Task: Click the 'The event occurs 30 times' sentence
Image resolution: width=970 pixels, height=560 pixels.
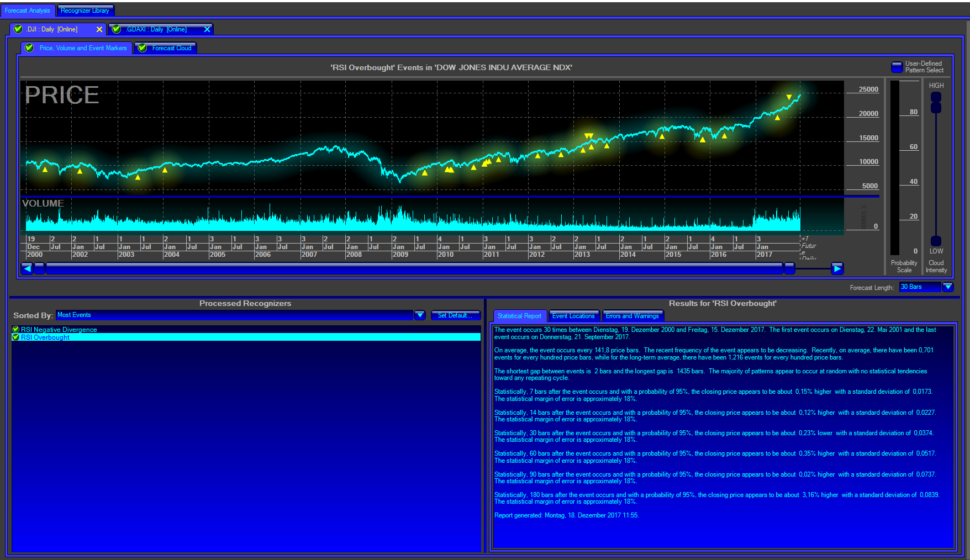Action: [630, 330]
